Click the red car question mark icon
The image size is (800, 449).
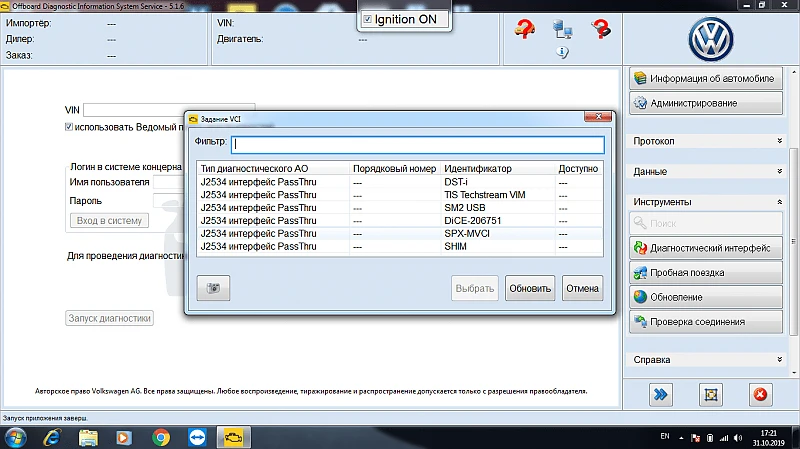(x=524, y=29)
